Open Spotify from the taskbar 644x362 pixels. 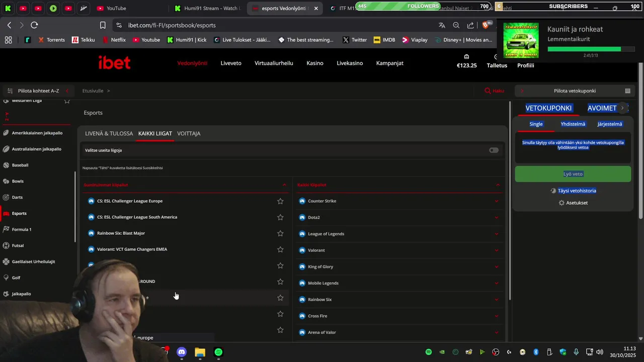[x=218, y=352]
